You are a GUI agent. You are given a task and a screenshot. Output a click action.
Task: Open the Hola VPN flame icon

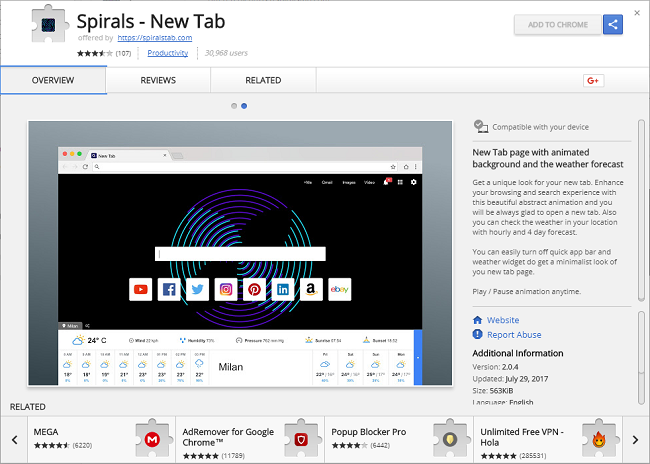point(598,438)
